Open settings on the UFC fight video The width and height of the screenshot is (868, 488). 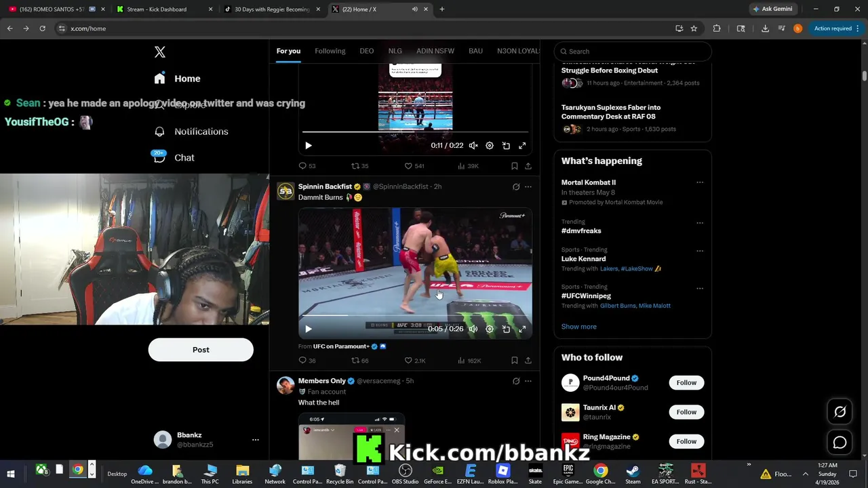490,329
